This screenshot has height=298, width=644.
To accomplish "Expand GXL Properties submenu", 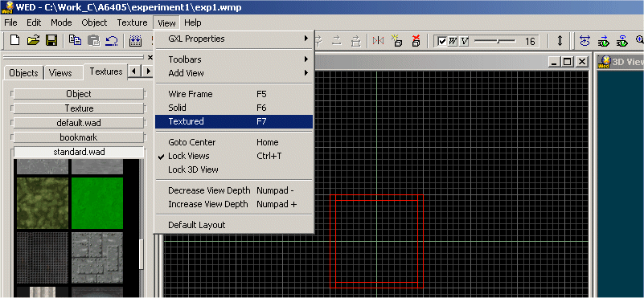I will pyautogui.click(x=234, y=39).
